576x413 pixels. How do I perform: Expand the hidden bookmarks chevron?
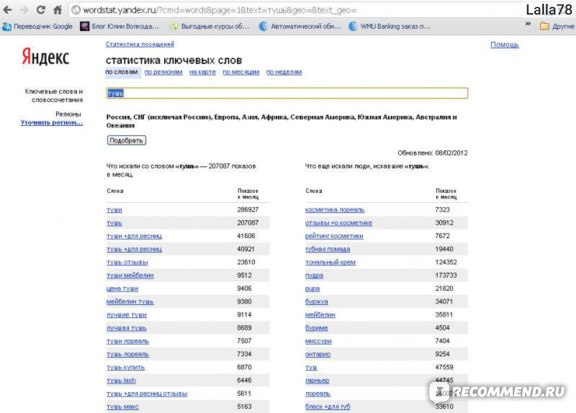pyautogui.click(x=528, y=24)
